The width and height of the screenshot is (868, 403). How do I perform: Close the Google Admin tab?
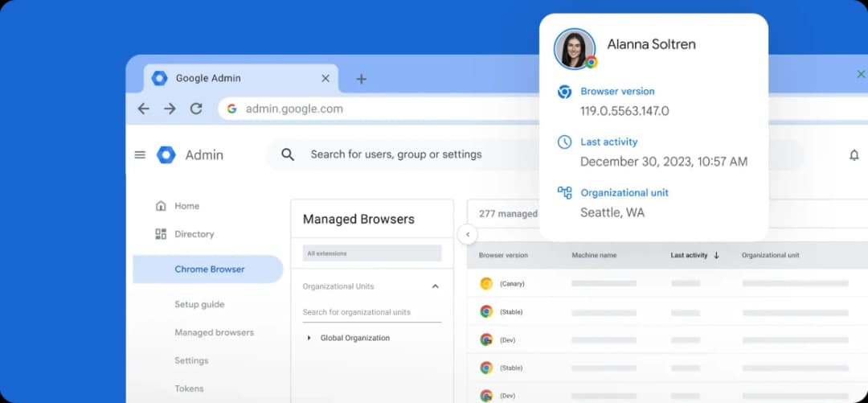point(325,79)
